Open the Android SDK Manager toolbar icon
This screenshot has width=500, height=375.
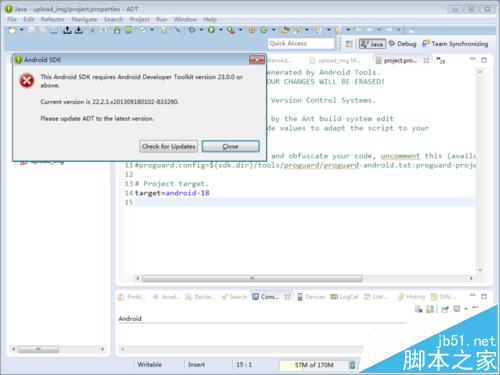[117, 30]
